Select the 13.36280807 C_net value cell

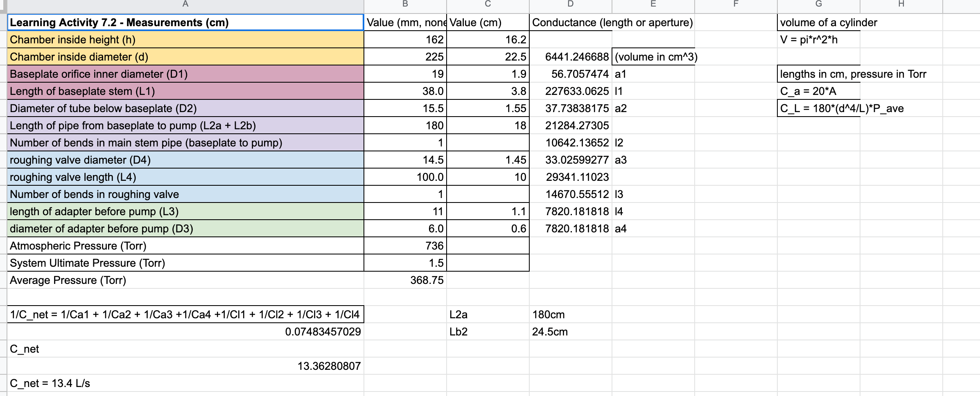coord(327,366)
